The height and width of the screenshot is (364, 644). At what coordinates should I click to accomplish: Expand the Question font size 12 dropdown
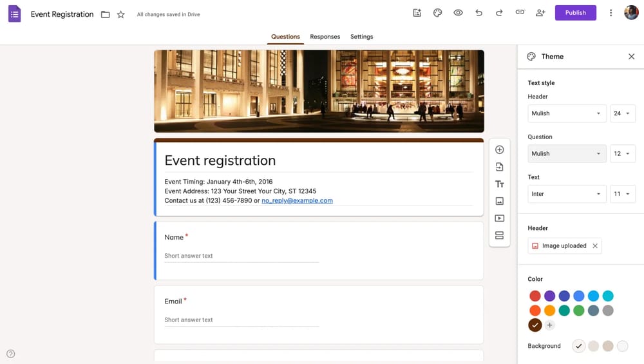click(622, 153)
